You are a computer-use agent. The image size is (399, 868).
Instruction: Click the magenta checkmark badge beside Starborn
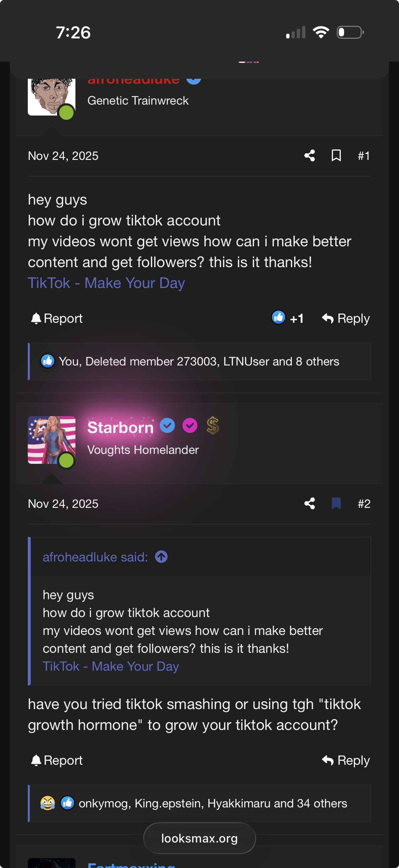pos(190,426)
